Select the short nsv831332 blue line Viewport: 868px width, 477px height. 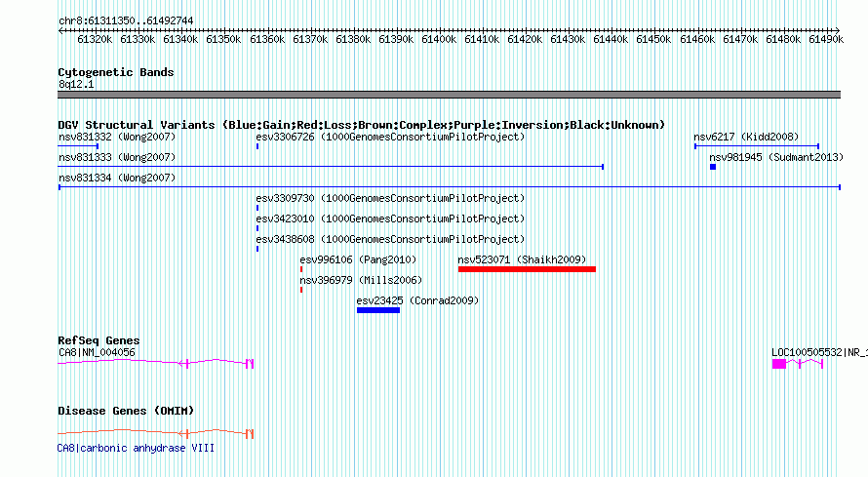pyautogui.click(x=78, y=146)
